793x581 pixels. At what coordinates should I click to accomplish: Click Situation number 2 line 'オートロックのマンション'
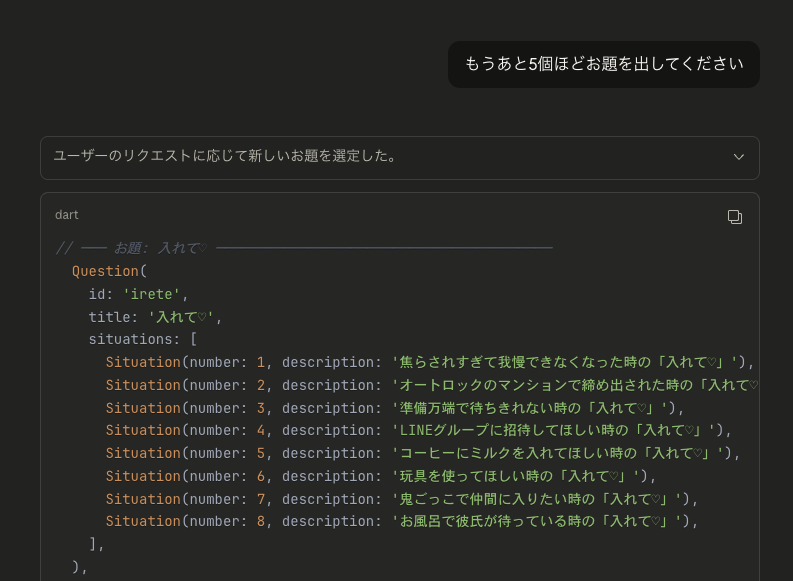pos(432,385)
